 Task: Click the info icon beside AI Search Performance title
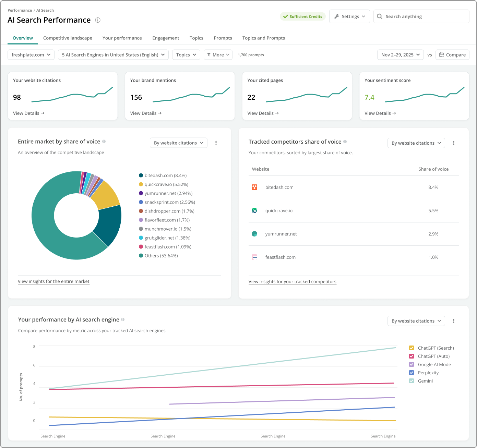pos(98,20)
